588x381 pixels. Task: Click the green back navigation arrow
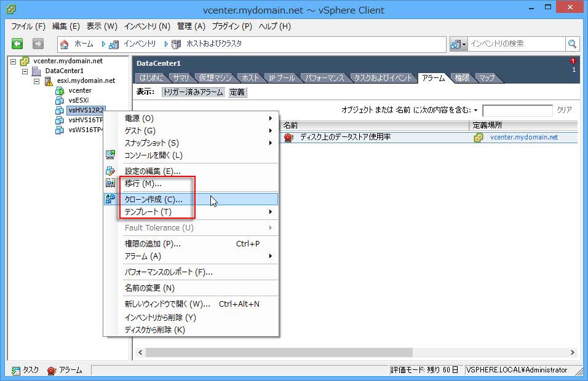17,44
